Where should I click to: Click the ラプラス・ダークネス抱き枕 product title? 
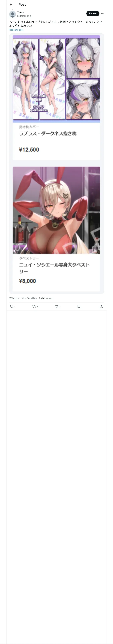(48, 134)
